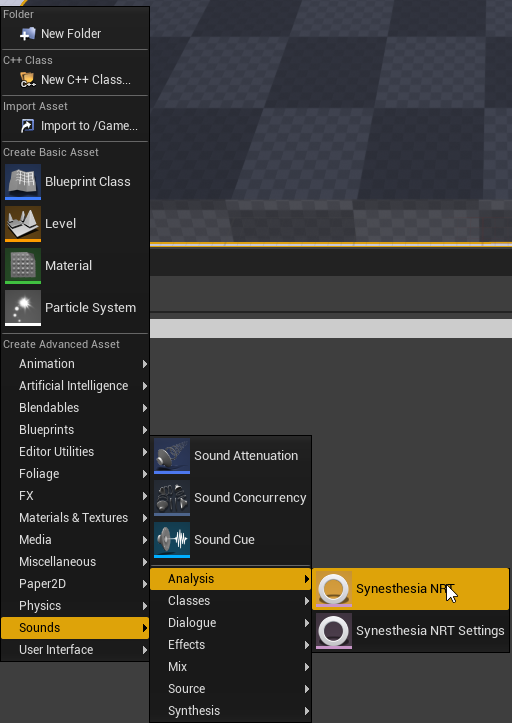Click the Sound Concurrency icon

tap(172, 498)
